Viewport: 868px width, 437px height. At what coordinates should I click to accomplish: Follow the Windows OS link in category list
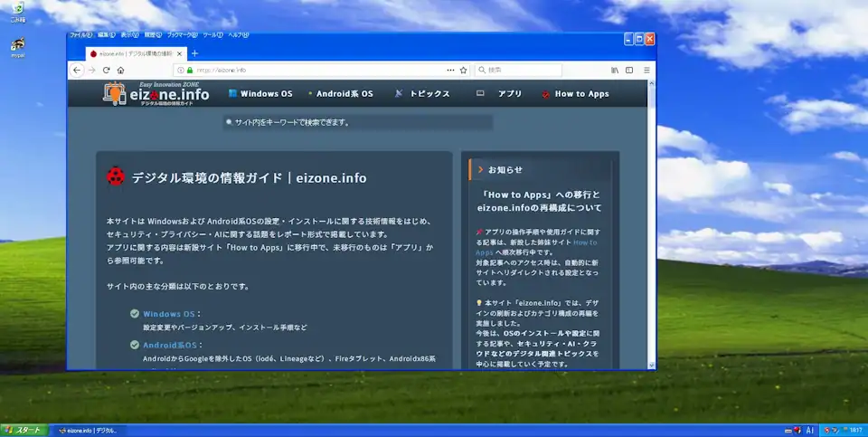[x=169, y=314]
